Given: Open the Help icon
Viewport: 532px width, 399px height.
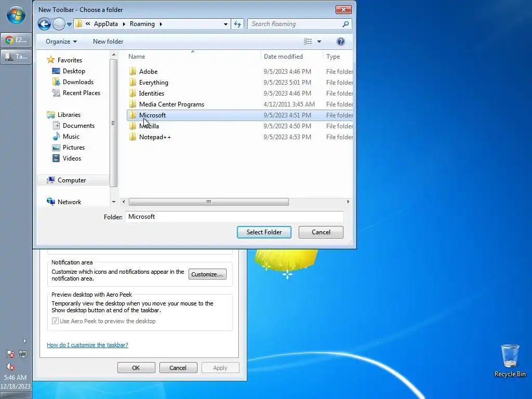Looking at the screenshot, I should point(341,42).
